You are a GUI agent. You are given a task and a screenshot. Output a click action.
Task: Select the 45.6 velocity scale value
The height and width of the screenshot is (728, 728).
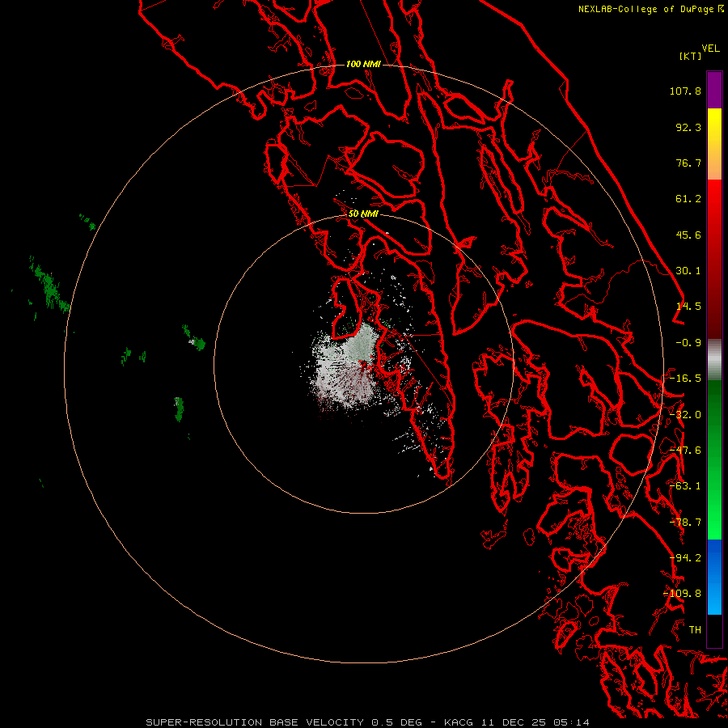pyautogui.click(x=688, y=235)
